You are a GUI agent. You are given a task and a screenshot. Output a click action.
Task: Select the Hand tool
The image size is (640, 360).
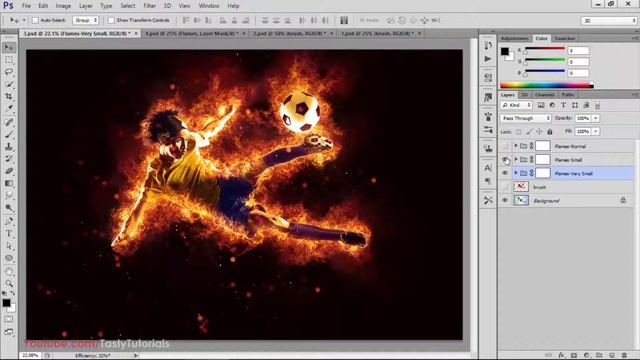9,272
